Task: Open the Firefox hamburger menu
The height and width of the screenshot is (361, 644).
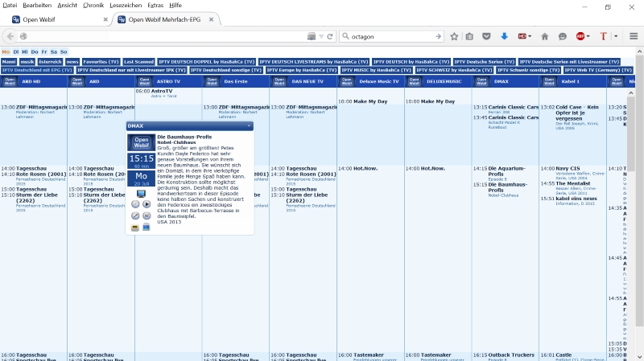Action: coord(634,36)
